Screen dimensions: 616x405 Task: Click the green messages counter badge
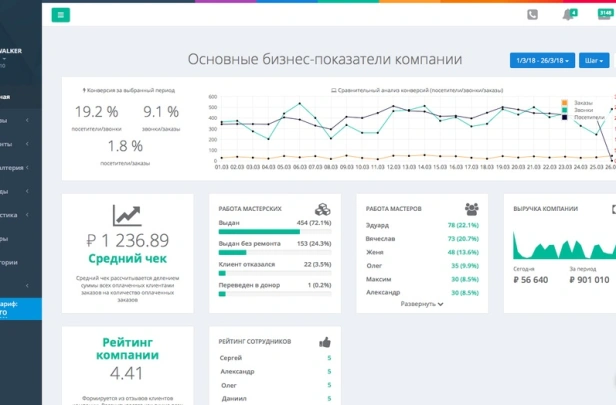point(604,14)
